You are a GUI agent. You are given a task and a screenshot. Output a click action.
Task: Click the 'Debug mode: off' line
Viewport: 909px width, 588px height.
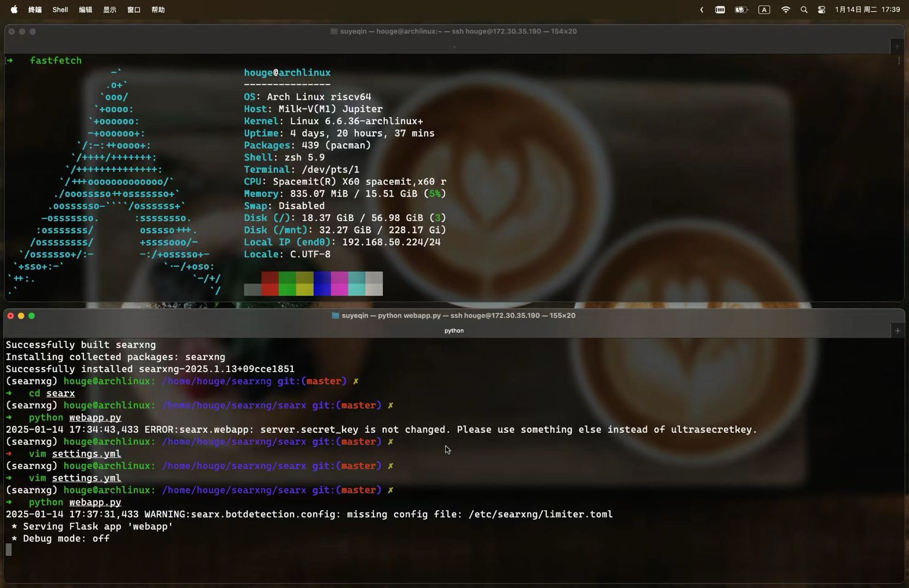click(60, 538)
